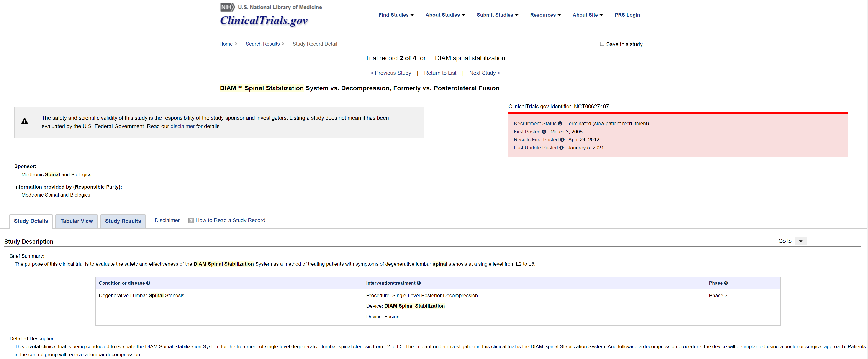Viewport: 868px width, 359px height.
Task: Click Return to List link
Action: 440,73
